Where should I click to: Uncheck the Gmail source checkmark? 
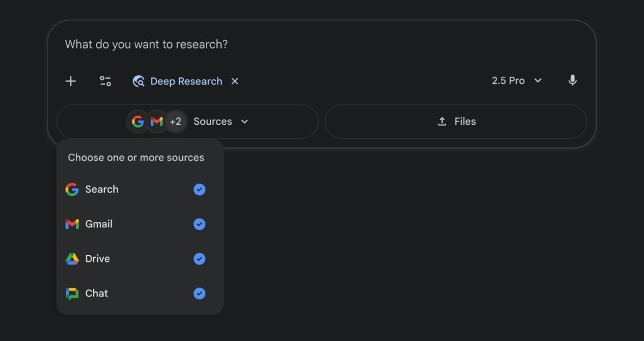pyautogui.click(x=199, y=224)
